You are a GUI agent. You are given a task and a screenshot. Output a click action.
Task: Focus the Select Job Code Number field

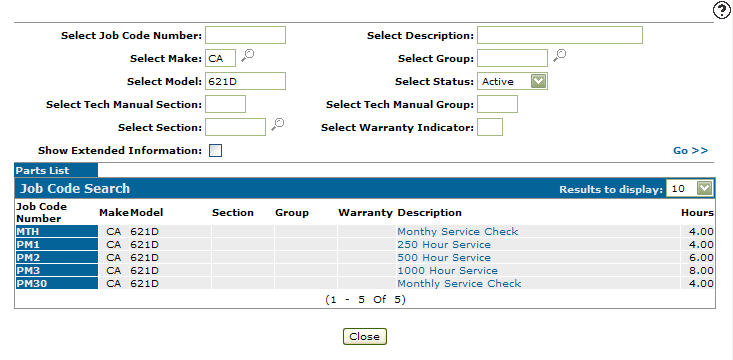(245, 35)
